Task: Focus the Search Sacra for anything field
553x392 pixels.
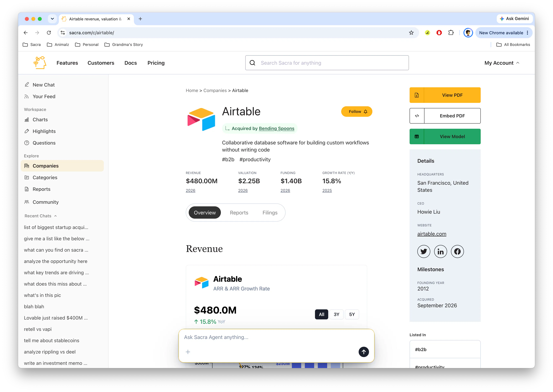Action: [327, 63]
